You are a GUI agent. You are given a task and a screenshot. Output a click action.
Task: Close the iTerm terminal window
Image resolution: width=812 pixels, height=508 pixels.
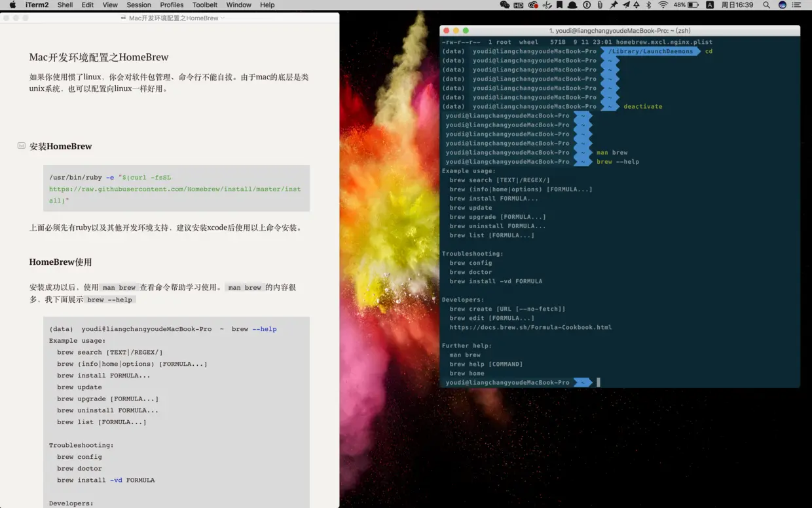pyautogui.click(x=447, y=30)
